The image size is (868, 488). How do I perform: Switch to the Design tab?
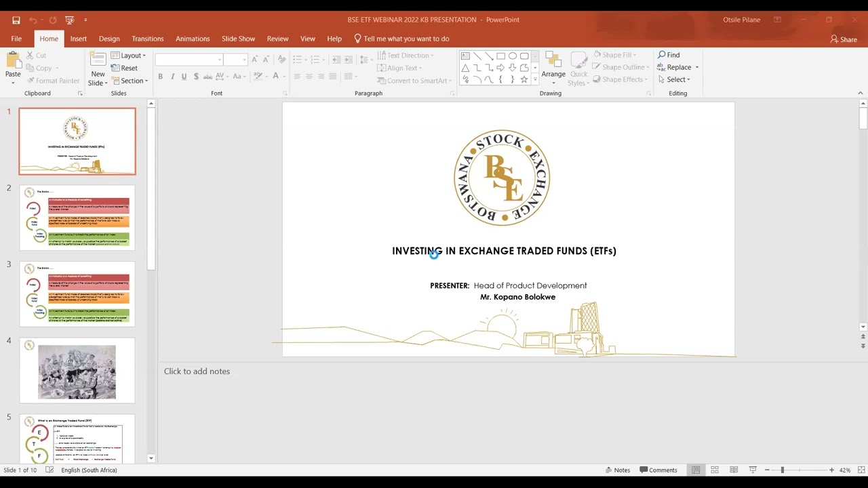[x=109, y=39]
